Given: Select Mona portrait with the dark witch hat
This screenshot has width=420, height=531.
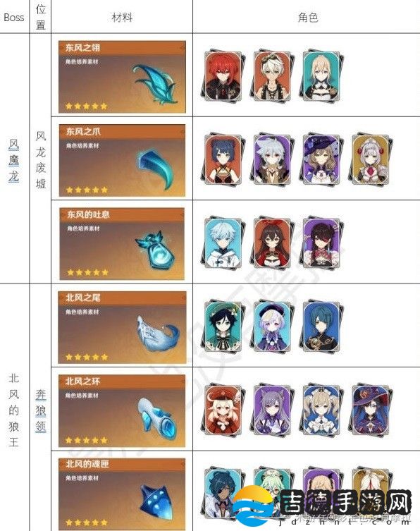Looking at the screenshot, I should coord(371,410).
